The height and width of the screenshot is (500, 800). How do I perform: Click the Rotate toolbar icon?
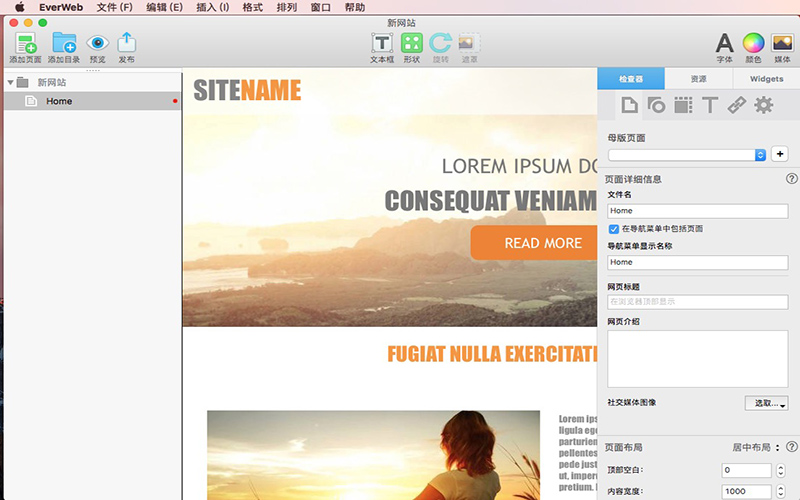[440, 43]
